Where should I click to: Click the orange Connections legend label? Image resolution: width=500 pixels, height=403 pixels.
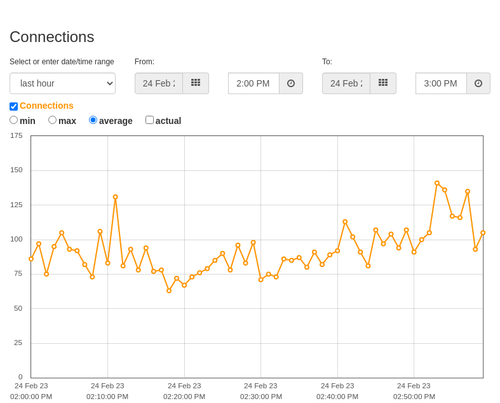[x=46, y=106]
